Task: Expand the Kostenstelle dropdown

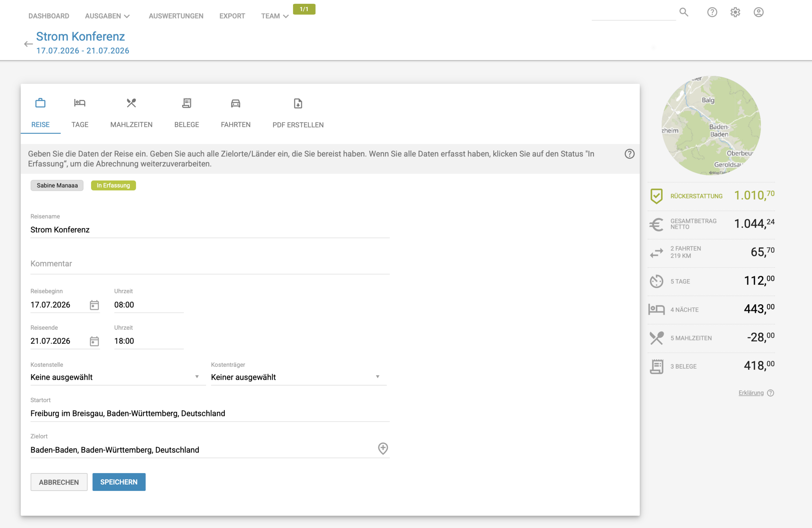Action: point(118,377)
